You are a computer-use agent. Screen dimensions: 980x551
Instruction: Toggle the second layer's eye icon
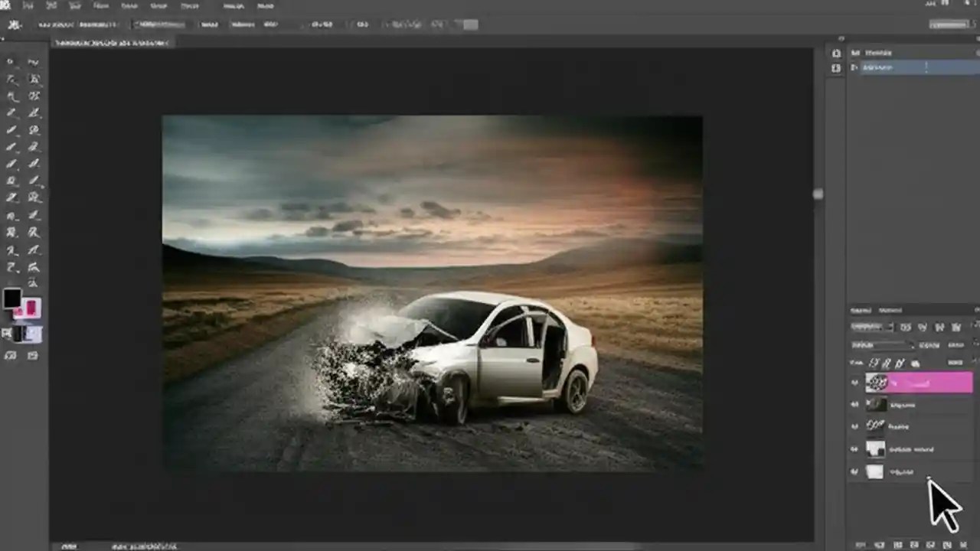[854, 404]
